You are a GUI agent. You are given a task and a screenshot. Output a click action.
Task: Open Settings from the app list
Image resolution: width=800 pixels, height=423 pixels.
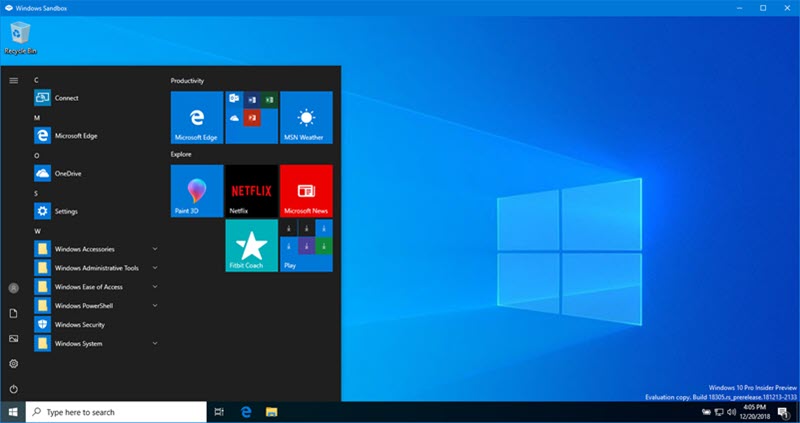point(96,211)
